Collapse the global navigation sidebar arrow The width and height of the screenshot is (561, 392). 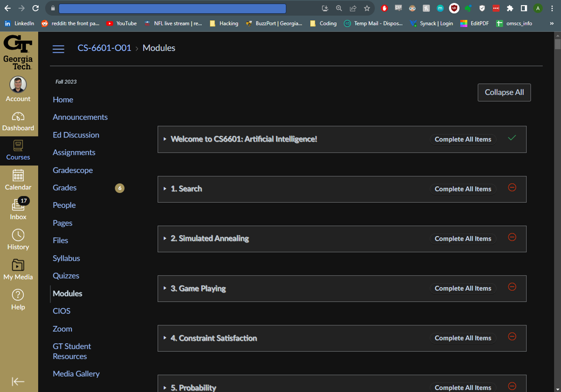[18, 381]
